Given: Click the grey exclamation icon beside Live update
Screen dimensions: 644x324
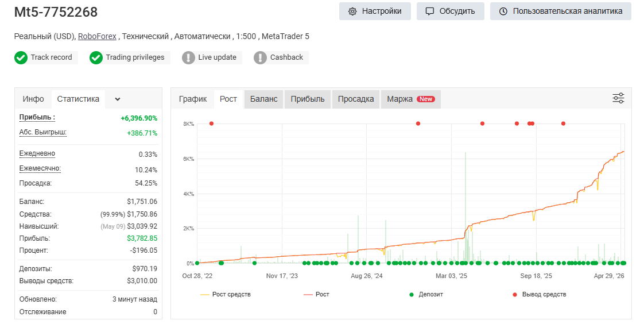Looking at the screenshot, I should click(x=188, y=57).
